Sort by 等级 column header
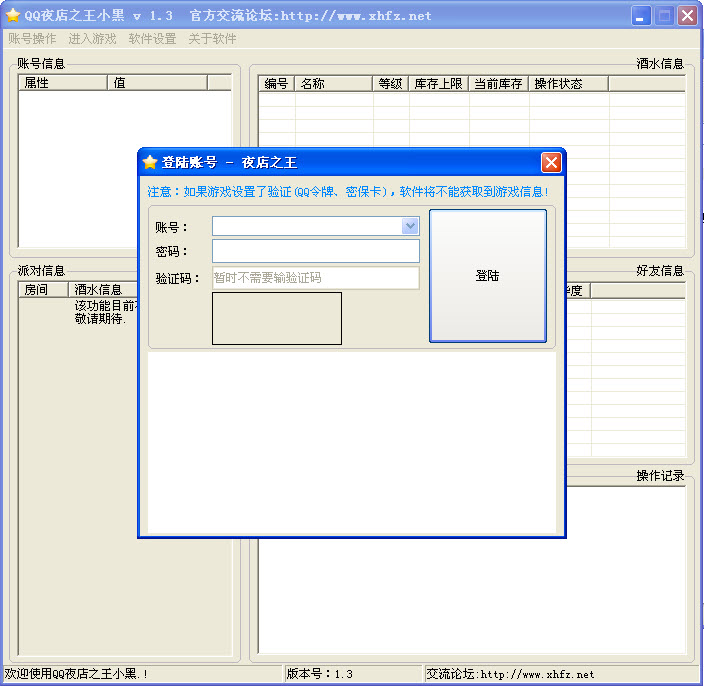Viewport: 704px width, 686px height. tap(390, 84)
